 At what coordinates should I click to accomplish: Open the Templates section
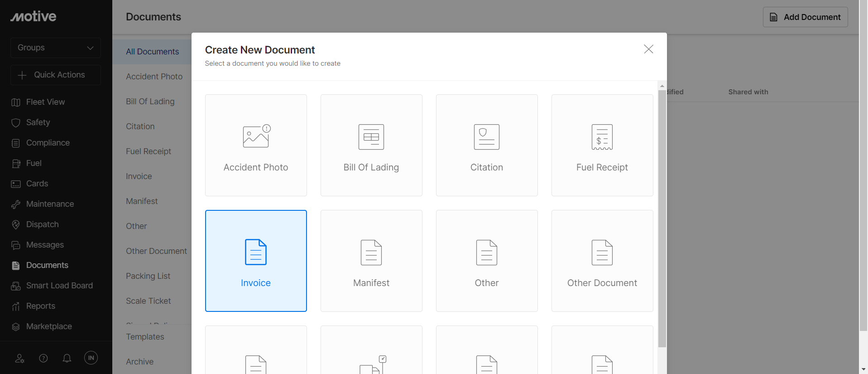tap(145, 337)
